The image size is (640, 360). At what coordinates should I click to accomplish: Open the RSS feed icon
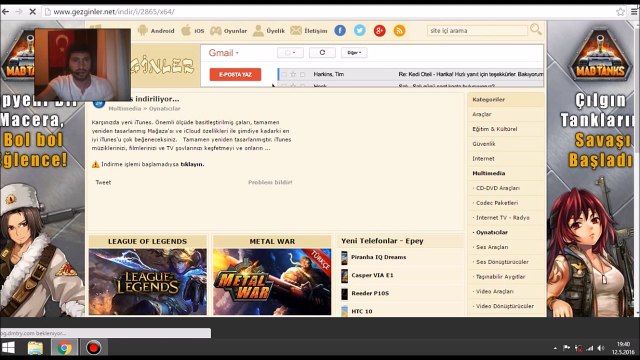click(x=400, y=30)
